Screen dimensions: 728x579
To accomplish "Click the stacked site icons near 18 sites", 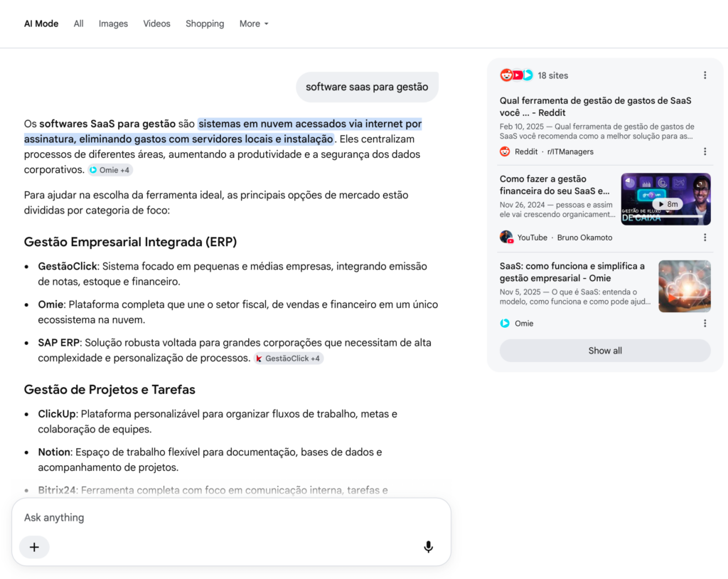I will (x=517, y=75).
